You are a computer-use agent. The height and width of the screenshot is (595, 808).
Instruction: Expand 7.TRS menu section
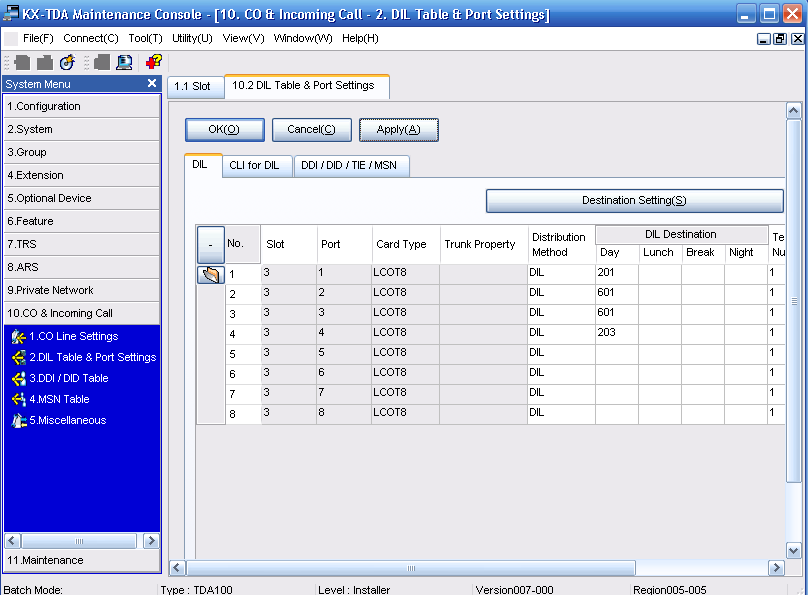(82, 244)
